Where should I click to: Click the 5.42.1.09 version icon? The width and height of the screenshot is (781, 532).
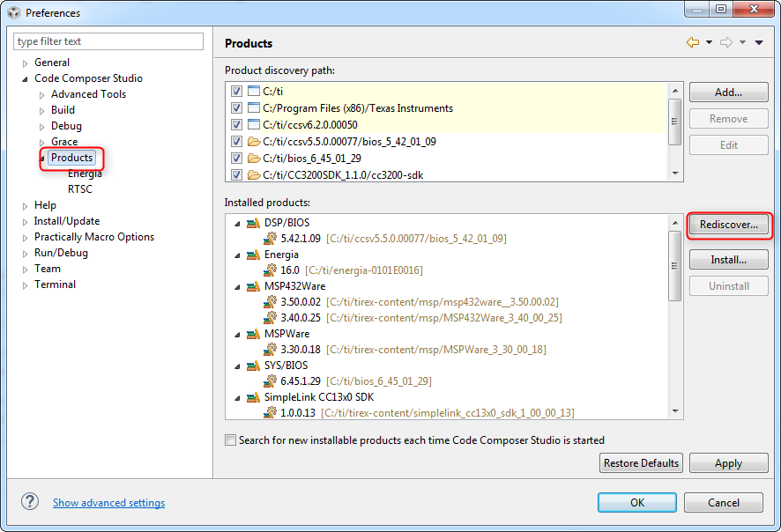pyautogui.click(x=270, y=239)
